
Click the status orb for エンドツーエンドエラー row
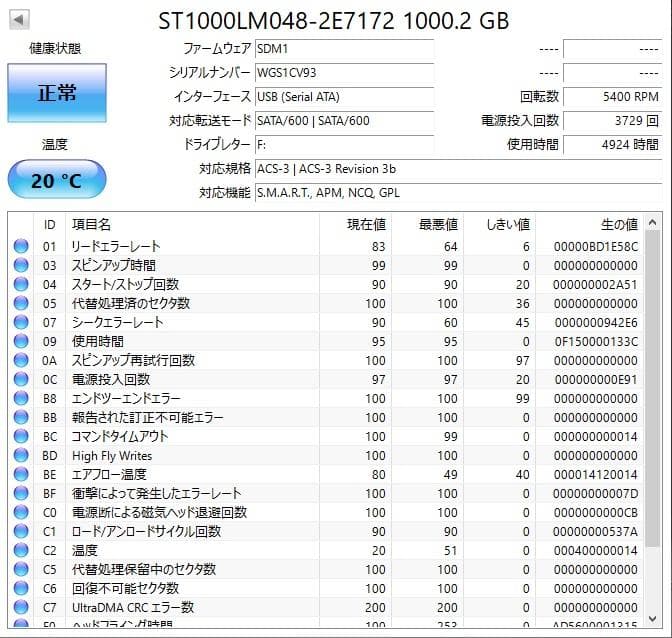(x=21, y=398)
